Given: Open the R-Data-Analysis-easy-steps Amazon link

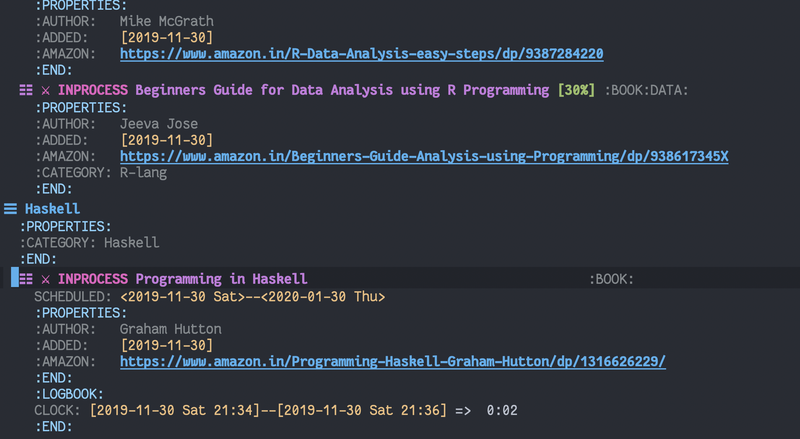Looking at the screenshot, I should (x=362, y=54).
